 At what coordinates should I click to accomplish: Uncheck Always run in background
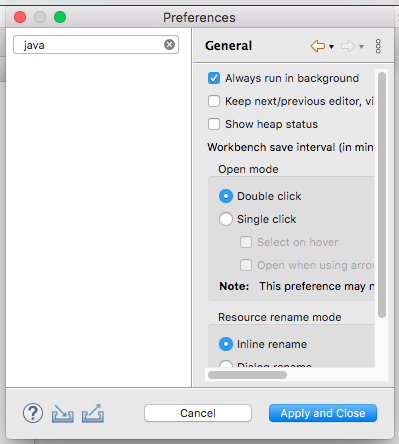pyautogui.click(x=214, y=78)
